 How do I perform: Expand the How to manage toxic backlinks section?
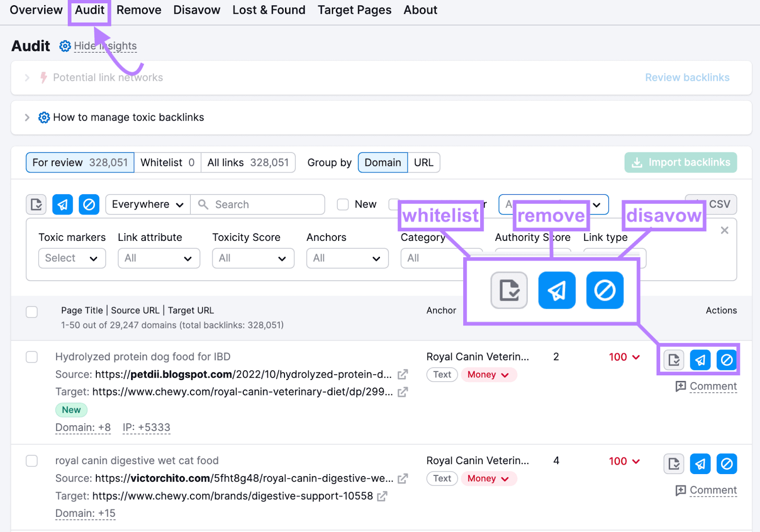click(x=27, y=117)
